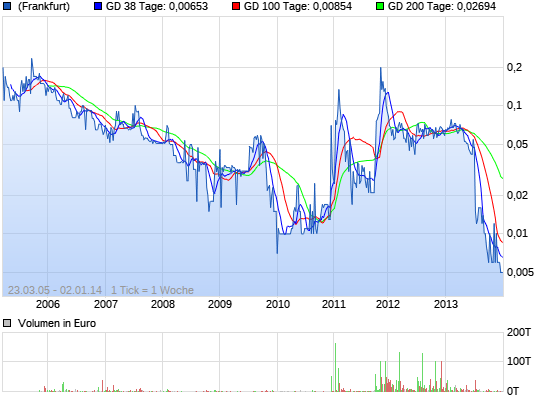Click the blue GD 38 Tage swatch
545x401 pixels.
98,6
